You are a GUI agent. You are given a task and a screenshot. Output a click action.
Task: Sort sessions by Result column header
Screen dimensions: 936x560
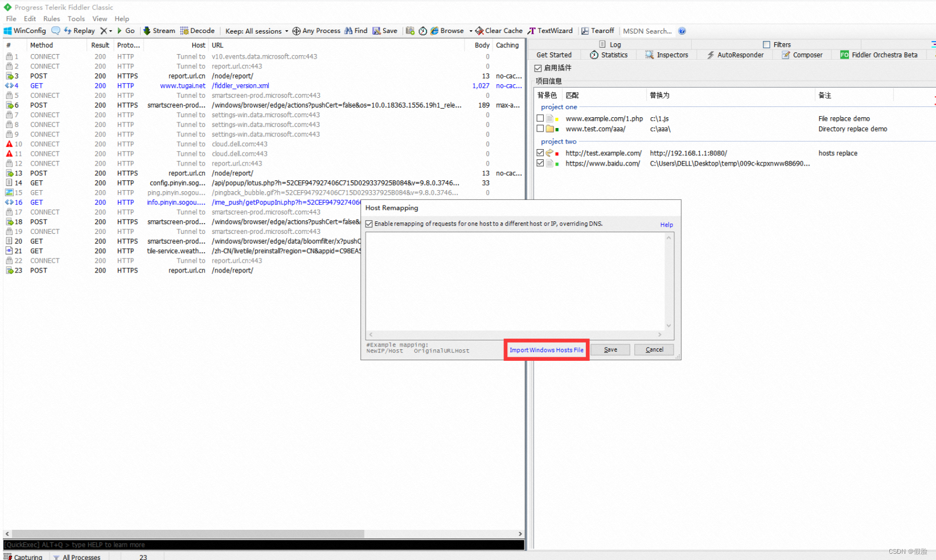click(100, 46)
